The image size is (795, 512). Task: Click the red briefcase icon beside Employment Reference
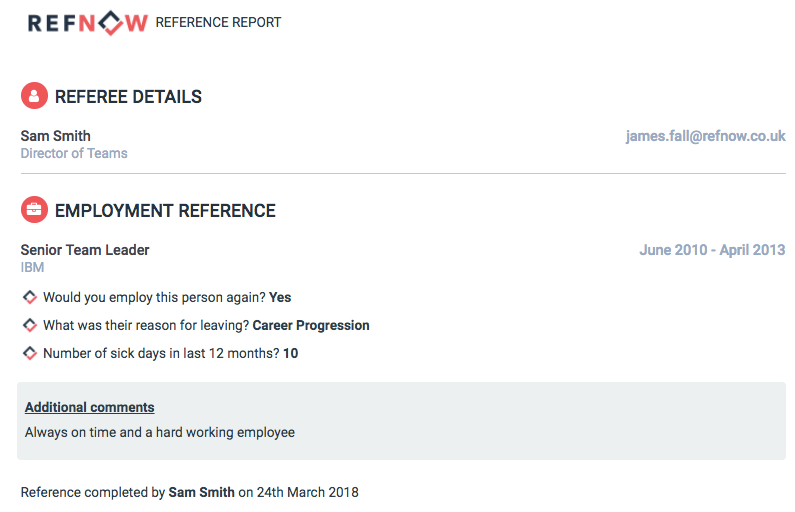(x=34, y=209)
